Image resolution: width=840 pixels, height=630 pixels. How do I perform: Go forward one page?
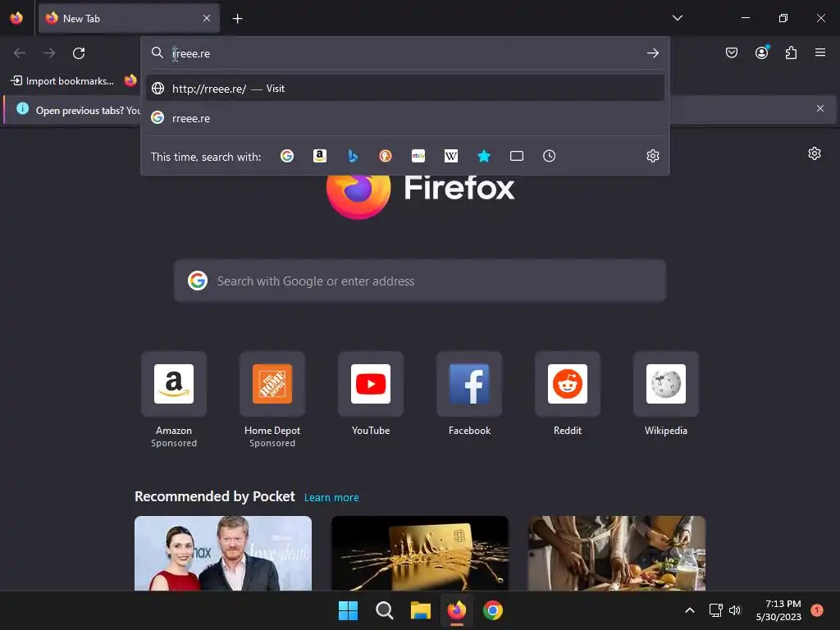[49, 53]
